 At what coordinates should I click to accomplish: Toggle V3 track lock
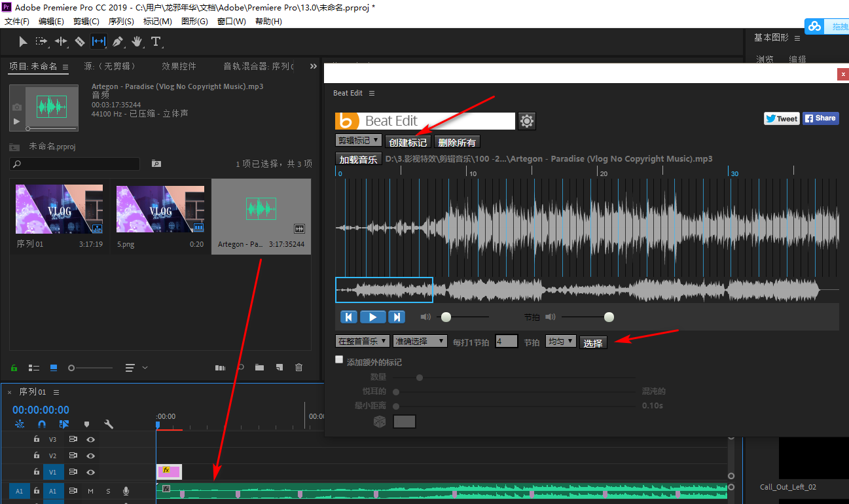coord(37,439)
